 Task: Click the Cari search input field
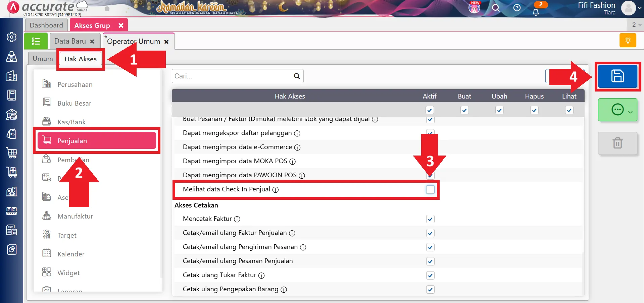[232, 76]
